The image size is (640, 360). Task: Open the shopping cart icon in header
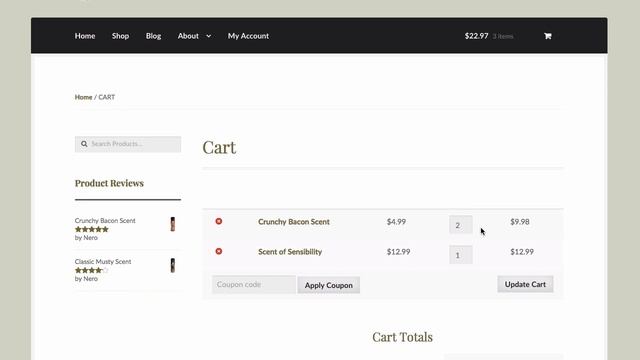548,36
